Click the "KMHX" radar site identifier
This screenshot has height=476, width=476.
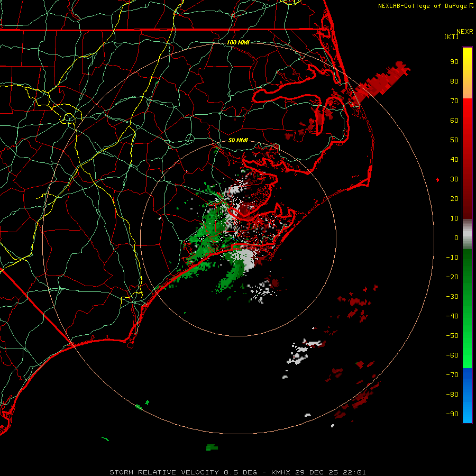[280, 472]
